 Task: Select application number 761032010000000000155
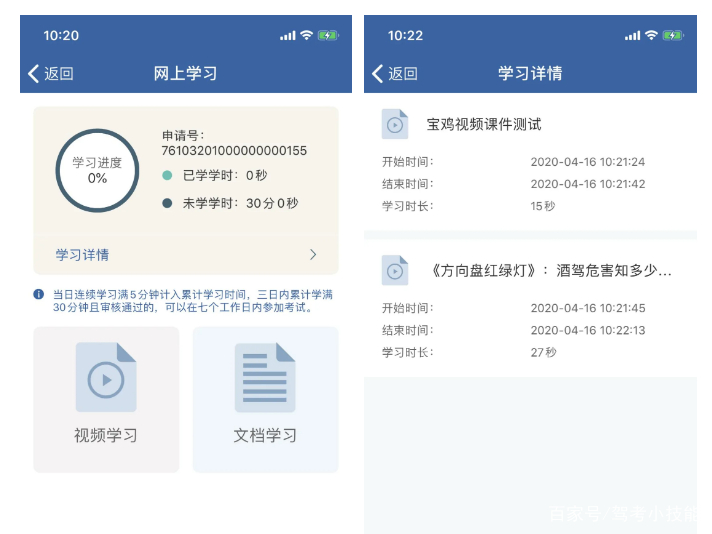point(234,151)
